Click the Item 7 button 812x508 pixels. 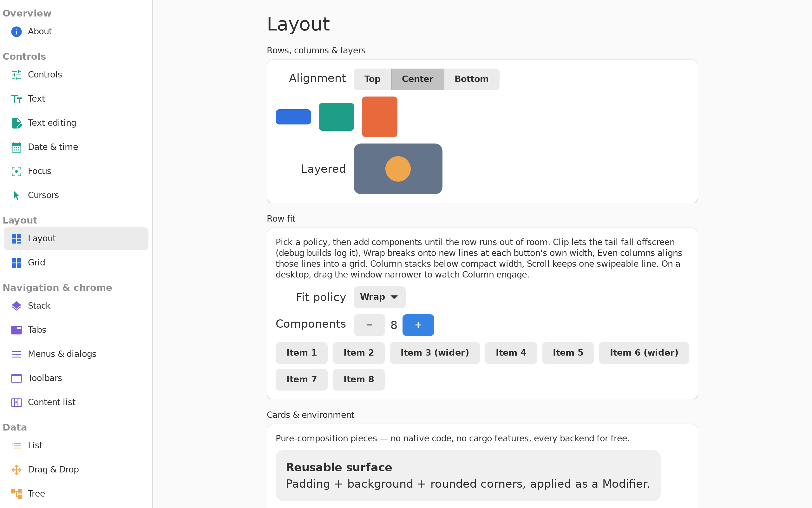coord(301,380)
